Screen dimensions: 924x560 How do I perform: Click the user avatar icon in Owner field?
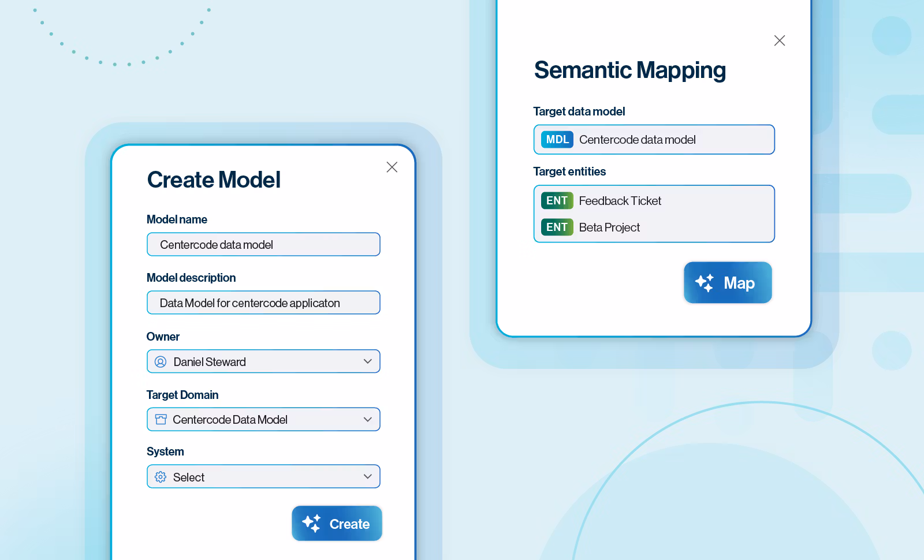(161, 362)
